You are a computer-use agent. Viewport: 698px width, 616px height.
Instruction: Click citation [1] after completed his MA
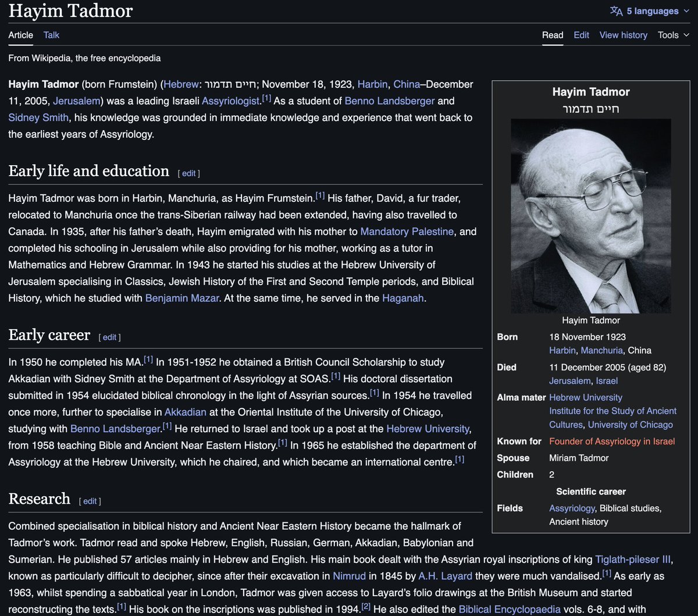click(148, 359)
